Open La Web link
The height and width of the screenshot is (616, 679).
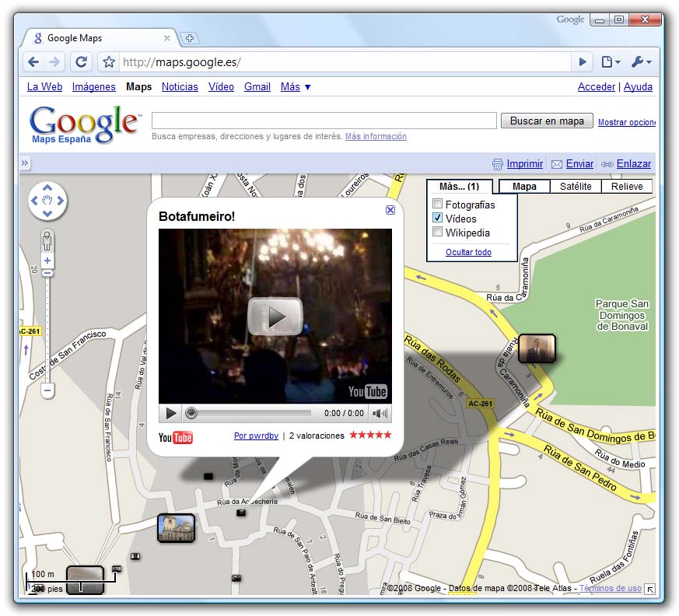(44, 86)
